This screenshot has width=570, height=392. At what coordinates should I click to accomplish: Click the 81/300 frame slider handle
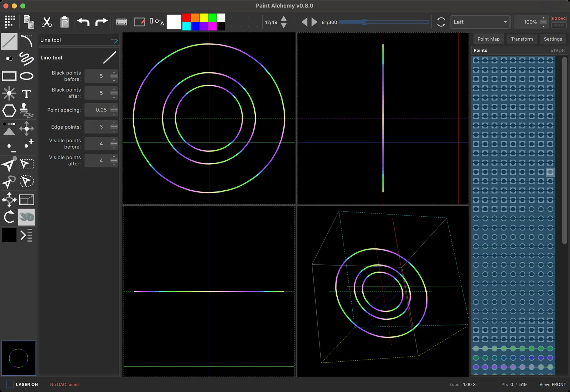(x=364, y=22)
